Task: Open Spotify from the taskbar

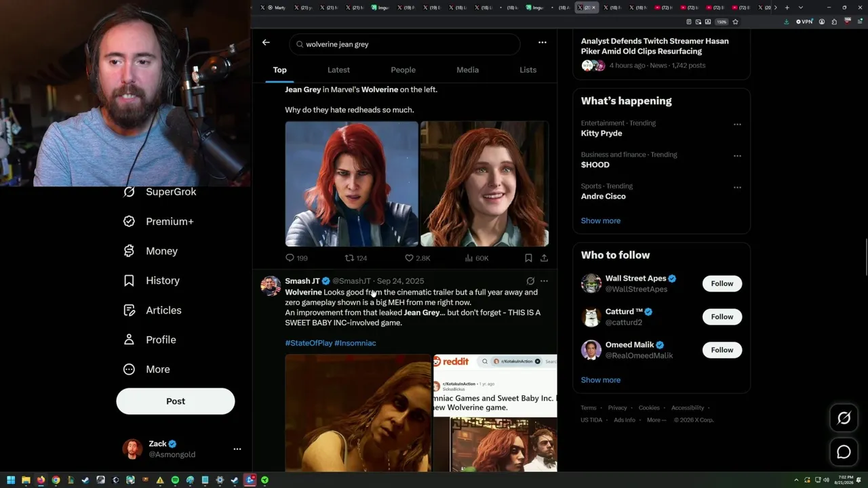Action: [175, 480]
